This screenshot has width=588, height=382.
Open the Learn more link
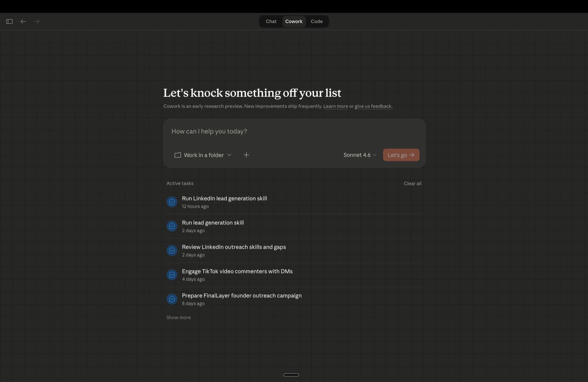tap(335, 106)
